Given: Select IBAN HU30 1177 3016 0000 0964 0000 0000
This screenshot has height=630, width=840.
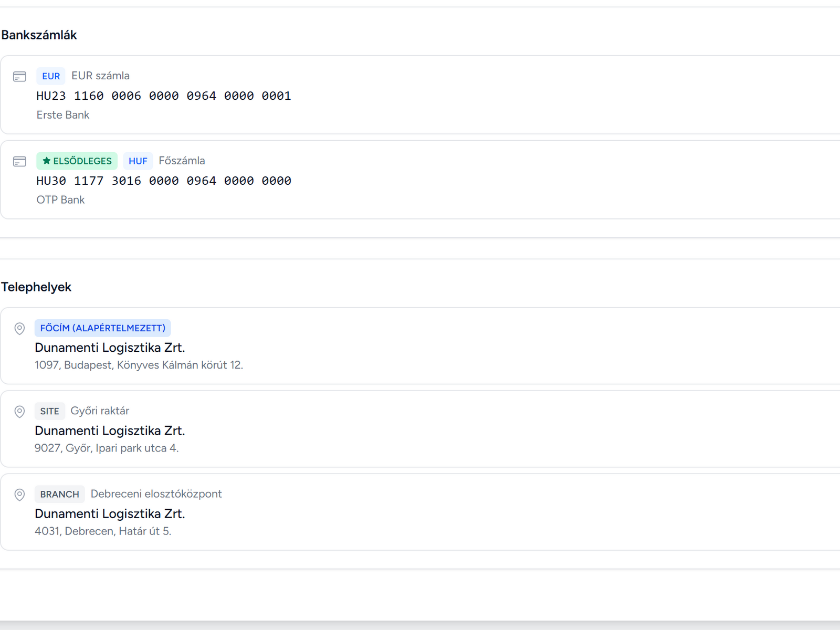Looking at the screenshot, I should [x=164, y=181].
